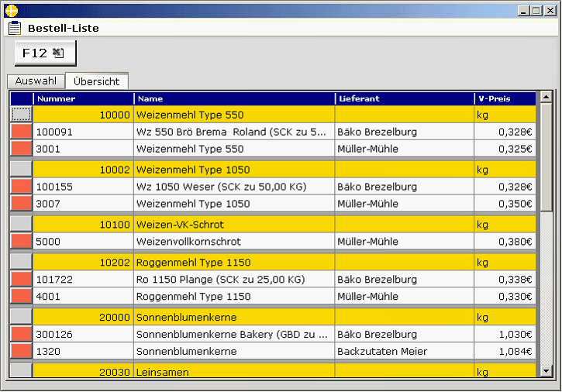Toggle red marker for row 1320
This screenshot has height=392, width=562.
tap(22, 351)
